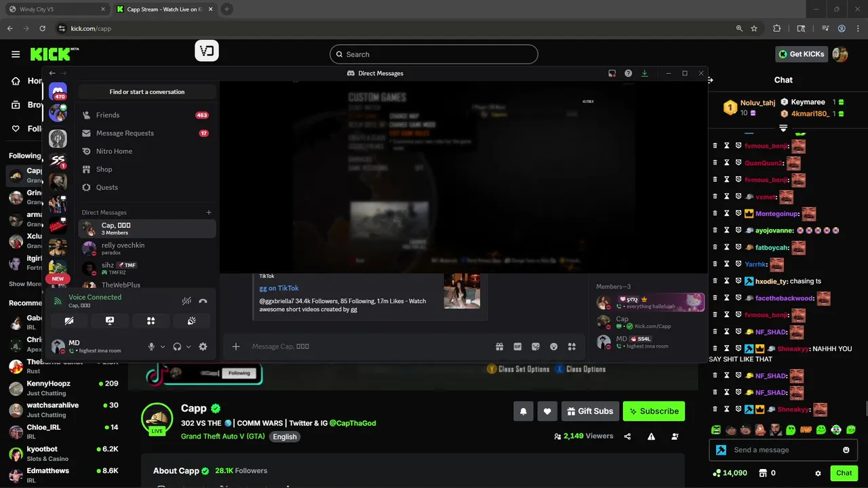Image resolution: width=868 pixels, height=488 pixels.
Task: Click the Kick search field
Action: (434, 54)
